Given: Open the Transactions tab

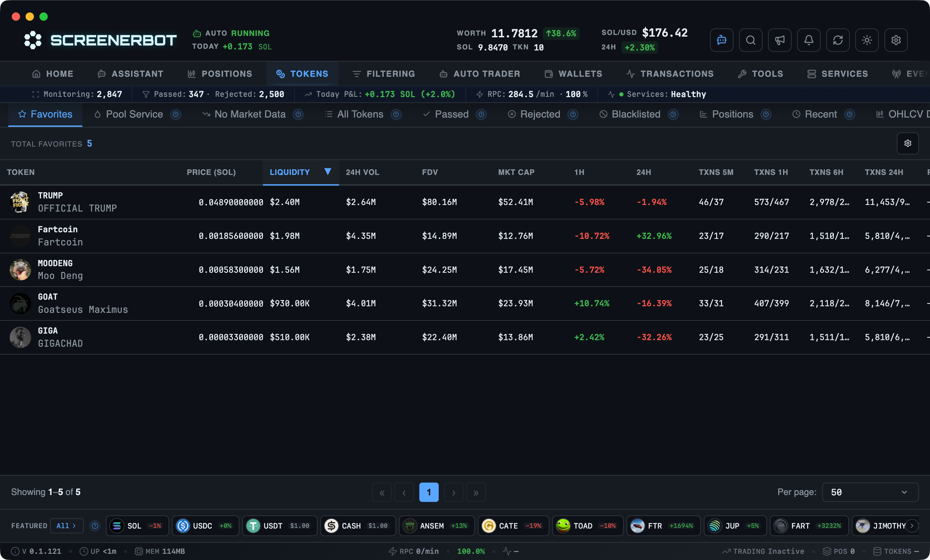Looking at the screenshot, I should point(669,74).
